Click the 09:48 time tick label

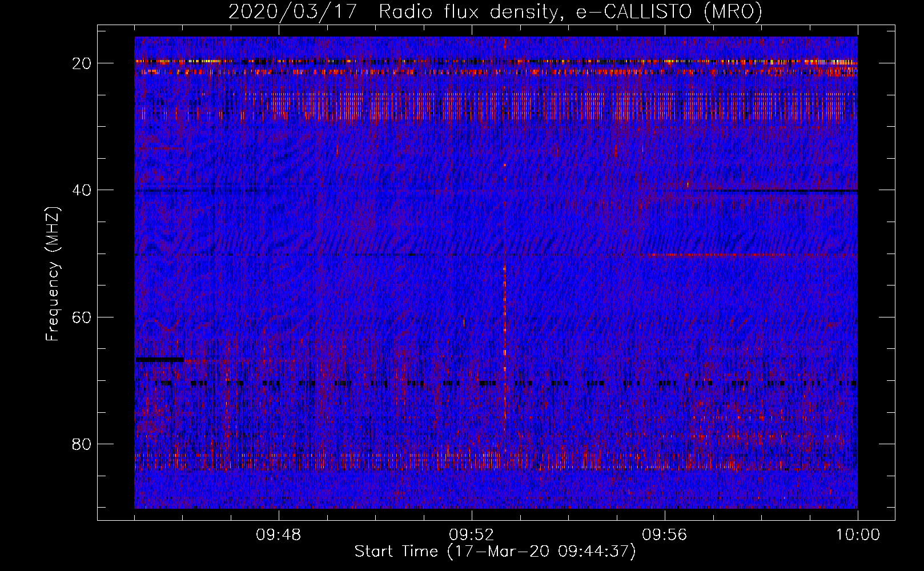click(279, 535)
